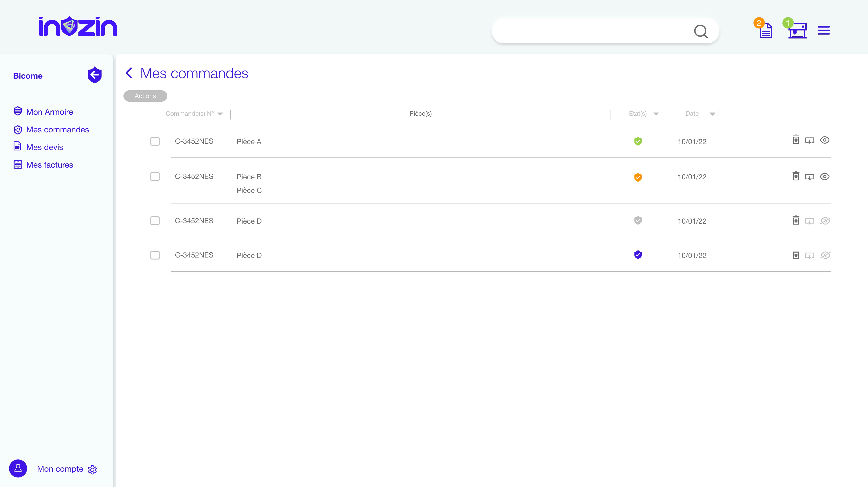Click green status shield for Pièce A
Screen dimensions: 868x487
tap(637, 141)
